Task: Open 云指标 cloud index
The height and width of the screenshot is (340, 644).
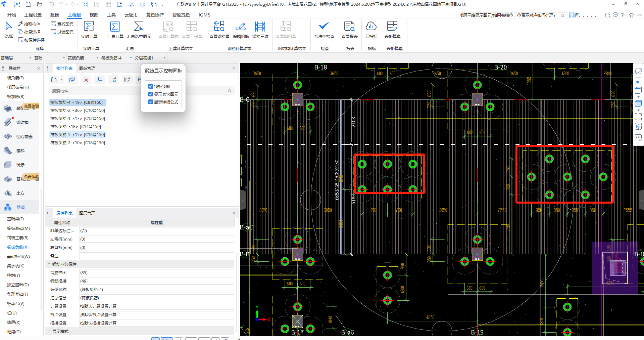Action: (x=371, y=30)
